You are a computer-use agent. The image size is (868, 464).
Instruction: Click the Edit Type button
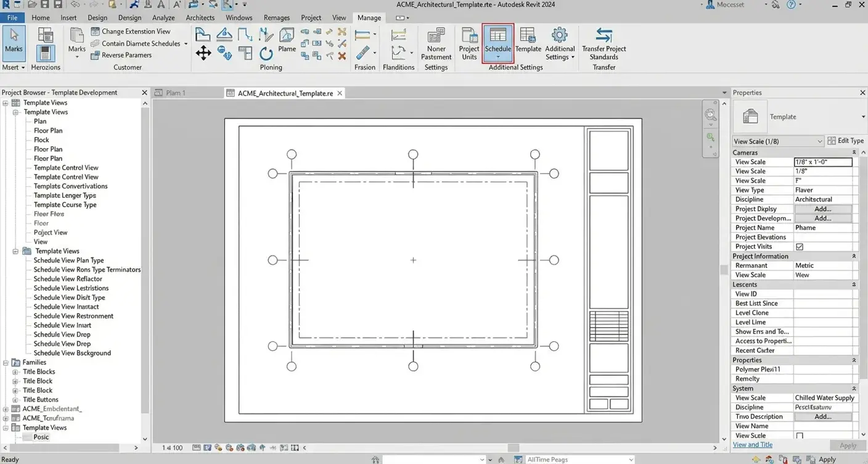(x=845, y=141)
